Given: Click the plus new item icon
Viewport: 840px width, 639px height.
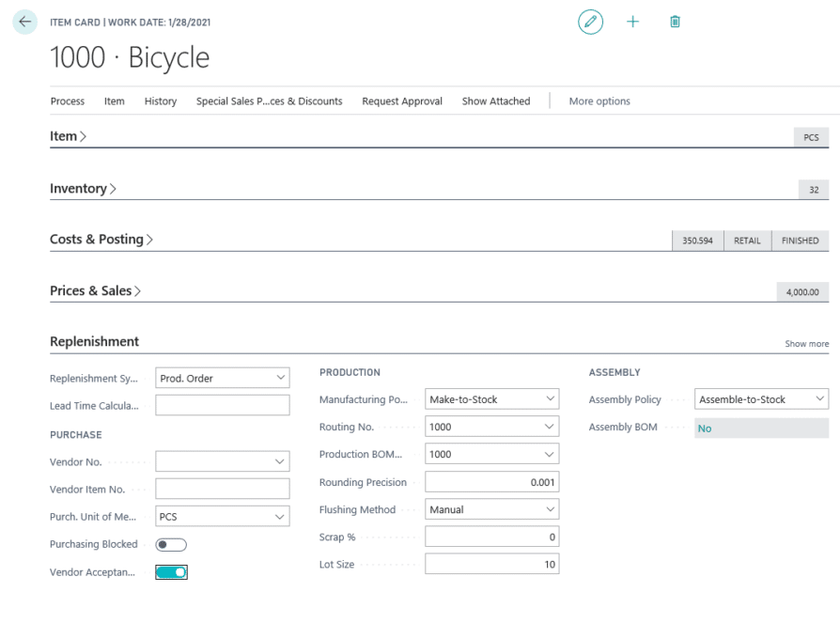Looking at the screenshot, I should 632,22.
